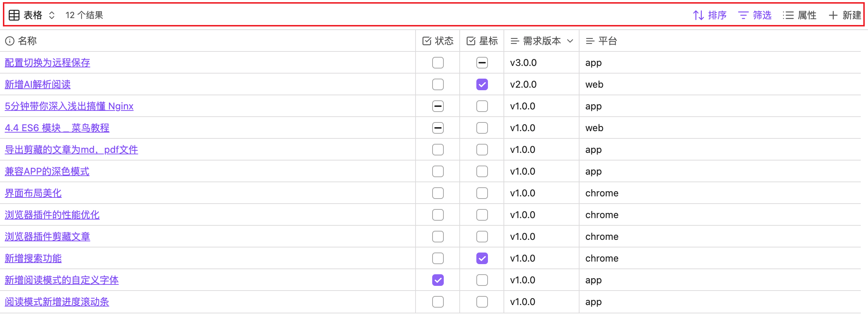Click the info icon beside 名称 header
Image resolution: width=868 pixels, height=321 pixels.
(10, 41)
